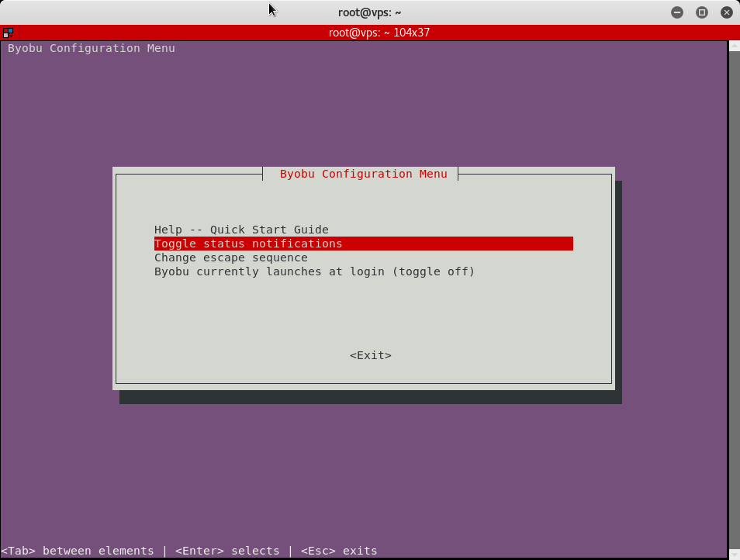Click the purple header text Byobu Configuration Menu
740x560 pixels.
(91, 48)
